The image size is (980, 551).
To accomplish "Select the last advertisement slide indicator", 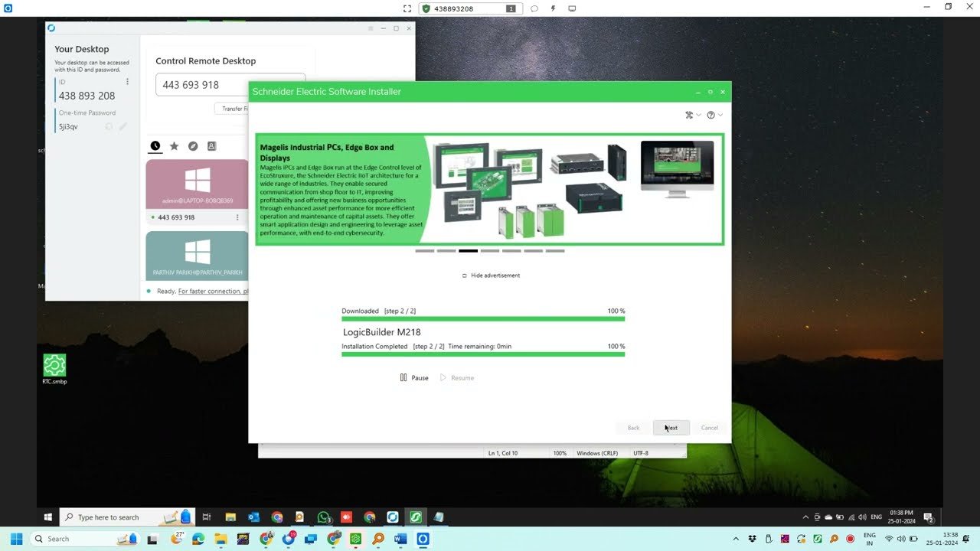I will 555,251.
